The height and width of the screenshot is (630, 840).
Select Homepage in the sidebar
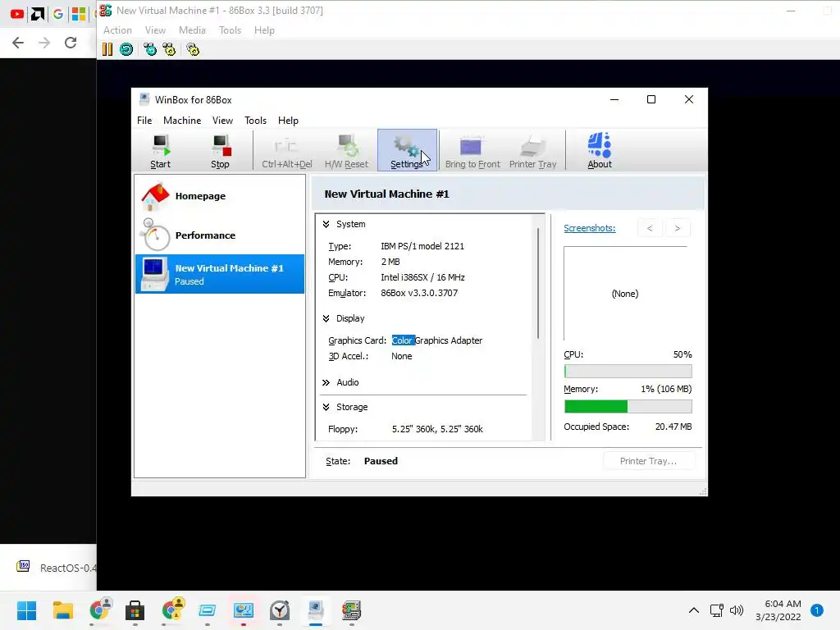pos(220,196)
